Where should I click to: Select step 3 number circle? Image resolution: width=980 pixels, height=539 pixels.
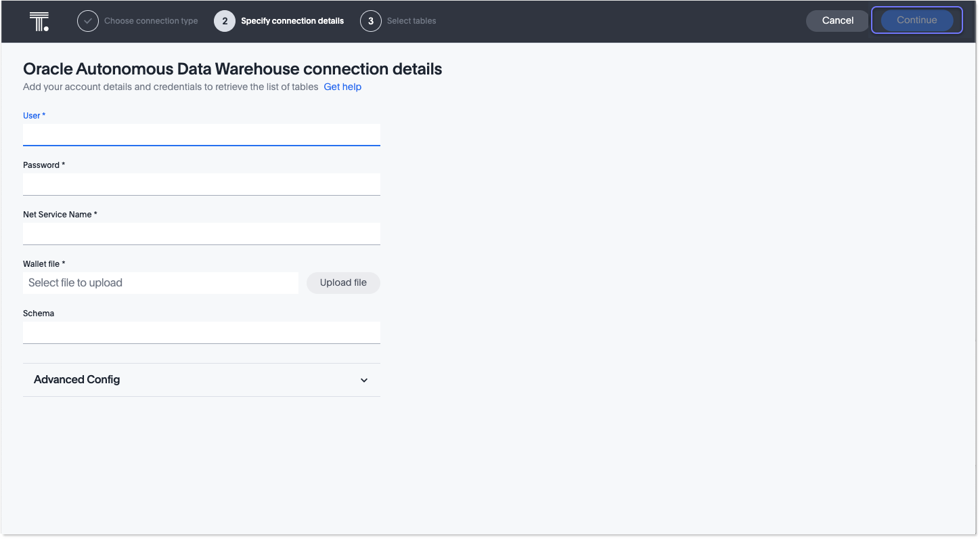coord(371,21)
